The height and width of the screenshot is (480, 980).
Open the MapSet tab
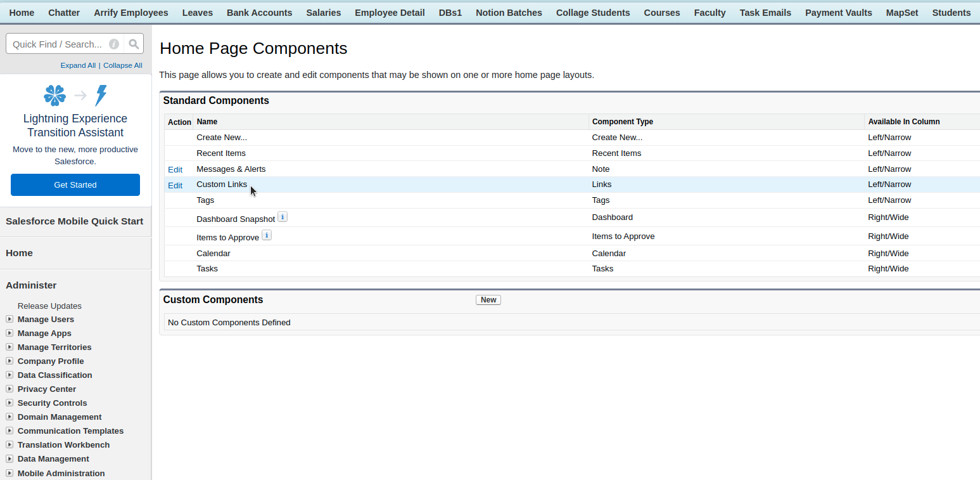902,13
